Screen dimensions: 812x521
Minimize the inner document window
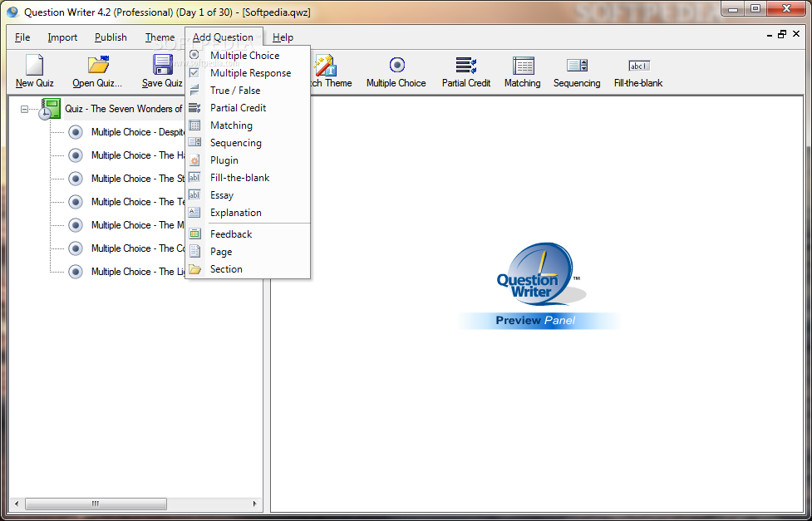tap(770, 35)
